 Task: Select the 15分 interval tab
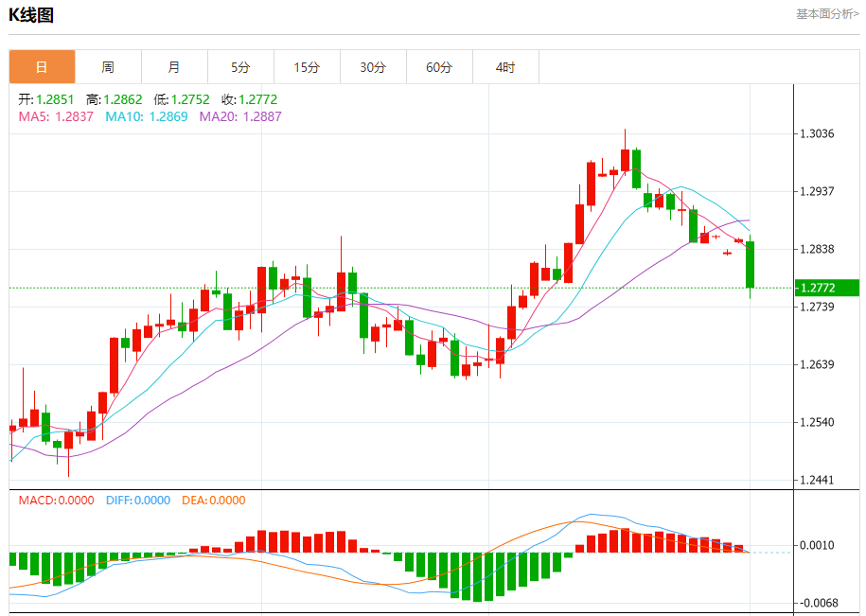pos(307,67)
